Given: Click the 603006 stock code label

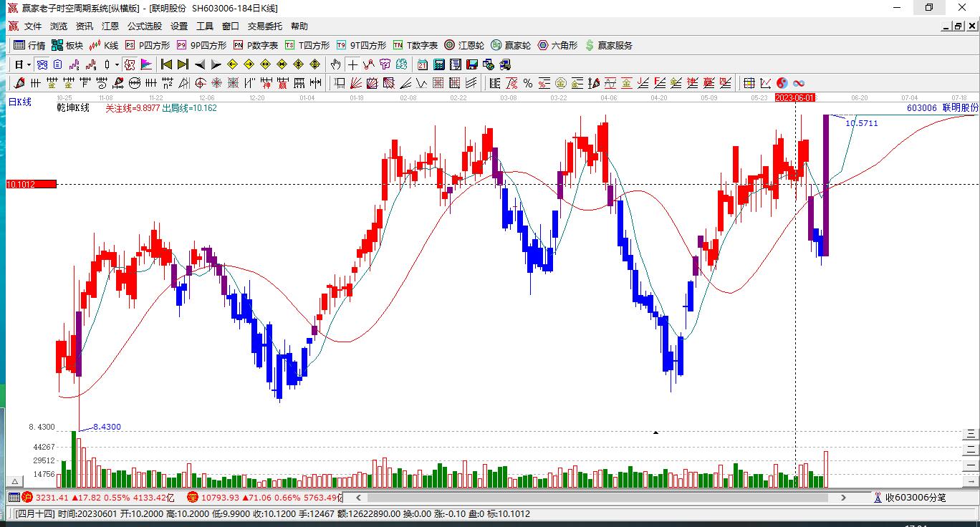Looking at the screenshot, I should (x=921, y=107).
